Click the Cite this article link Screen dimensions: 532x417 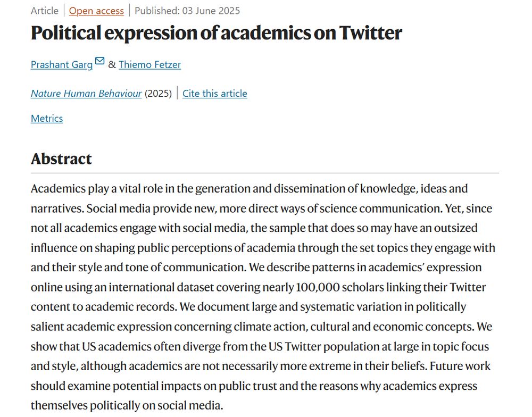click(x=215, y=93)
